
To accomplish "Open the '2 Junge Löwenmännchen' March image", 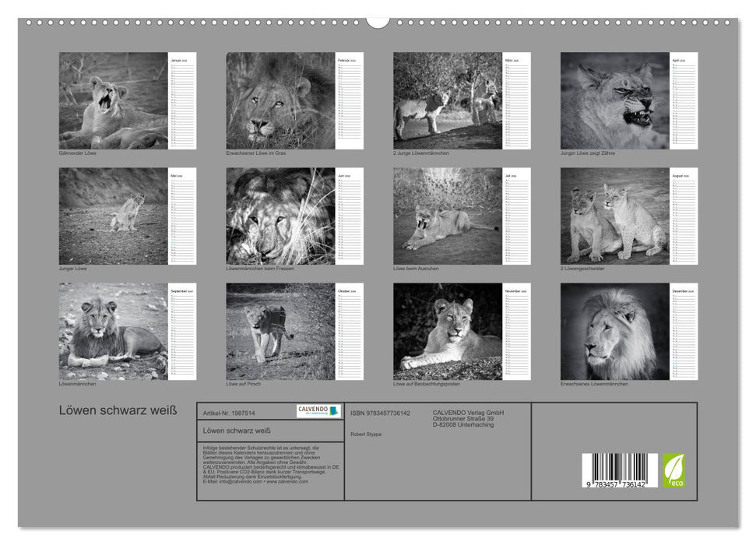I will click(448, 100).
